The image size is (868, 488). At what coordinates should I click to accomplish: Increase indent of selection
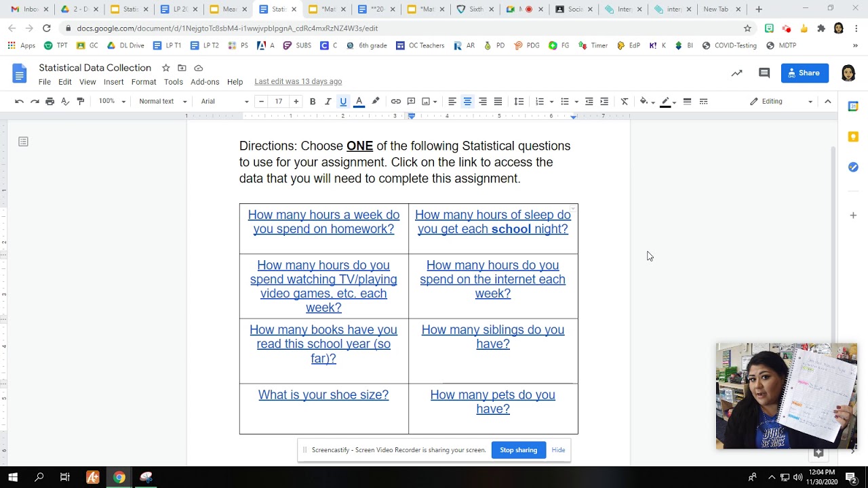[604, 102]
